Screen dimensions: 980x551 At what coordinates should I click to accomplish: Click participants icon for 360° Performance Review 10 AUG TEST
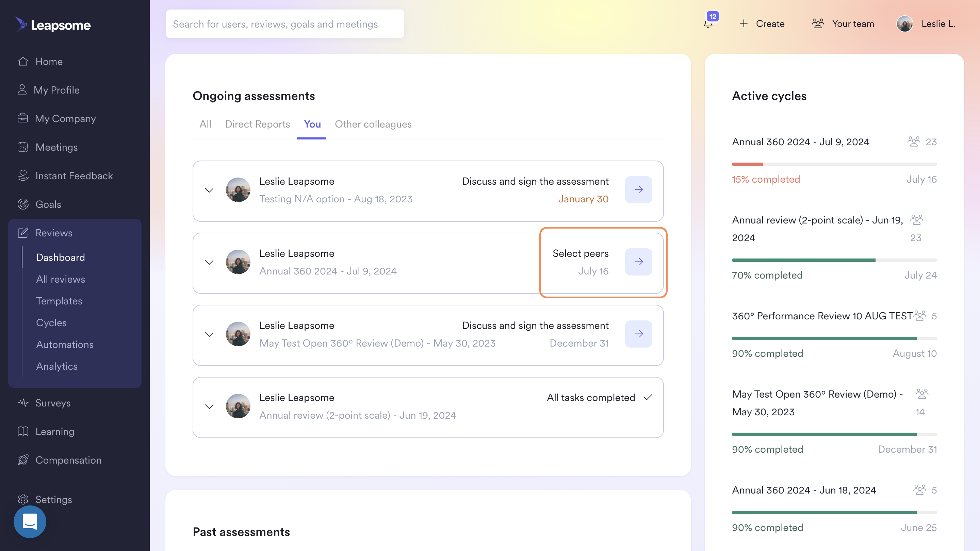(x=919, y=316)
